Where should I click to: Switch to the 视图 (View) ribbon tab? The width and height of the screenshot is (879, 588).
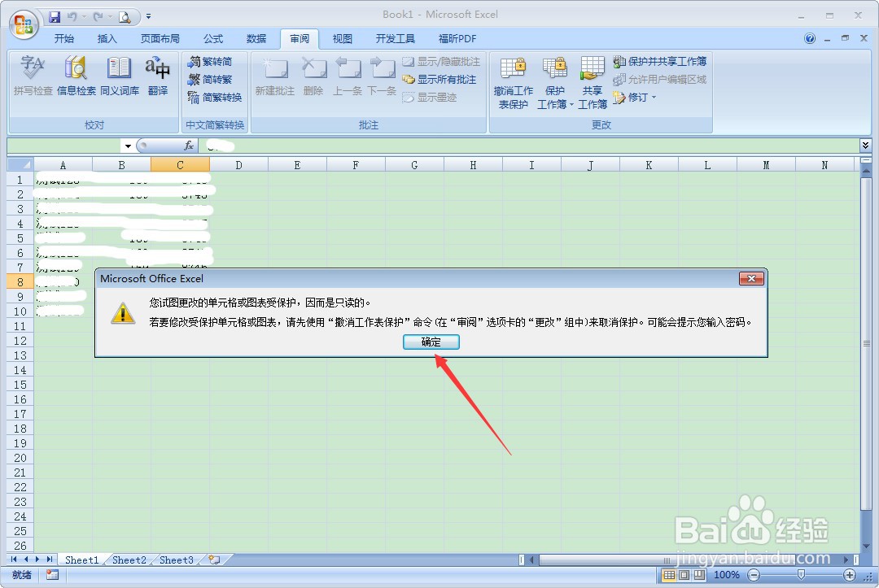click(342, 38)
